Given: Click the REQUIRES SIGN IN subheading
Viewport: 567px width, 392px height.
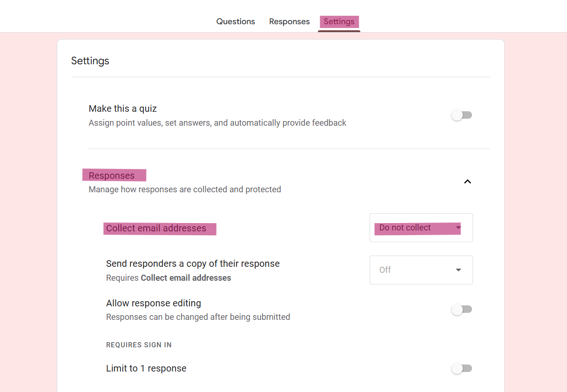Looking at the screenshot, I should [x=139, y=345].
